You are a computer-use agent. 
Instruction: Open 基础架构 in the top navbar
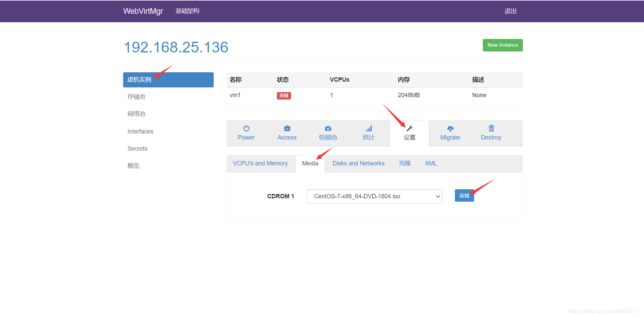tap(187, 11)
